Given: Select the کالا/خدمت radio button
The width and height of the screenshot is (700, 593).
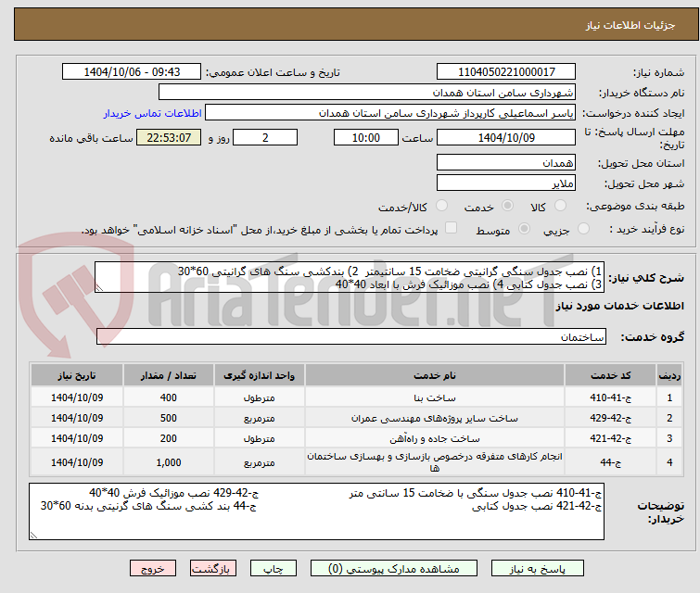Looking at the screenshot, I should [441, 206].
